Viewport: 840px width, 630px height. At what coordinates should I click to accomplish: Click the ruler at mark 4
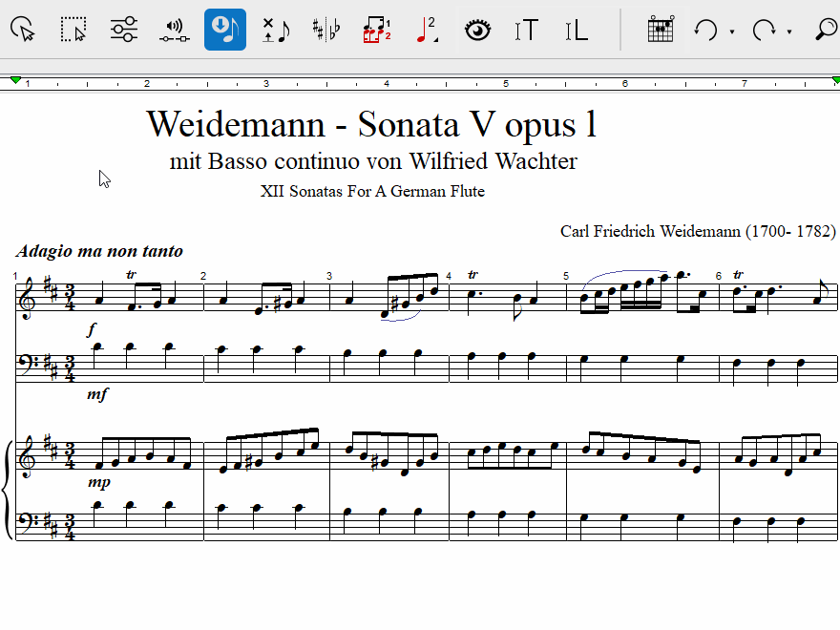pos(387,84)
